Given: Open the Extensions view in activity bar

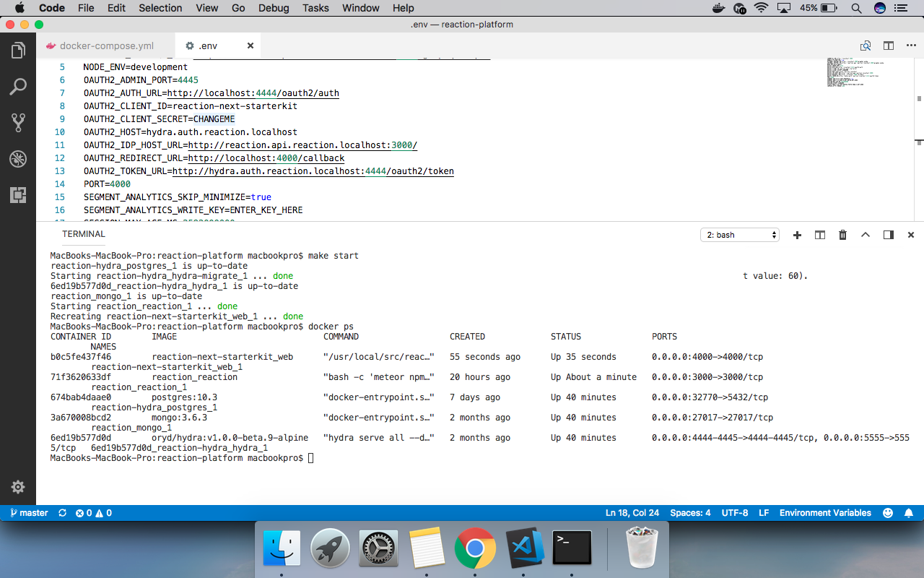Looking at the screenshot, I should point(18,195).
